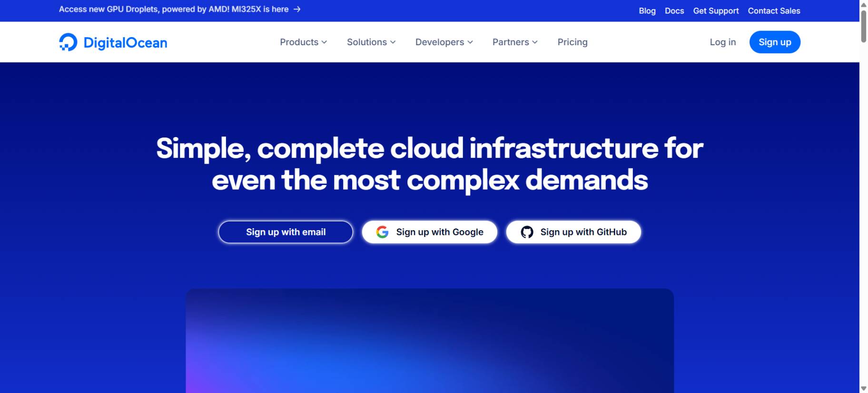868x393 pixels.
Task: Open the Blog link
Action: point(647,10)
